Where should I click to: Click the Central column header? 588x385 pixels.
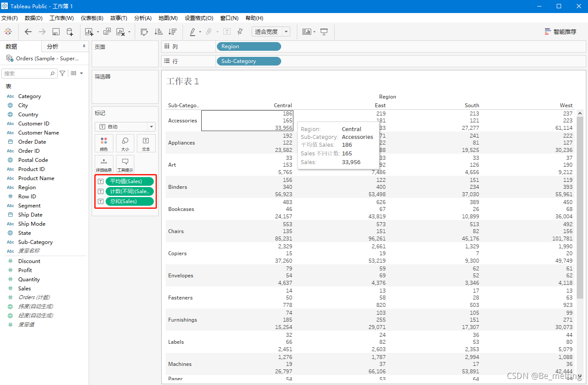click(283, 105)
